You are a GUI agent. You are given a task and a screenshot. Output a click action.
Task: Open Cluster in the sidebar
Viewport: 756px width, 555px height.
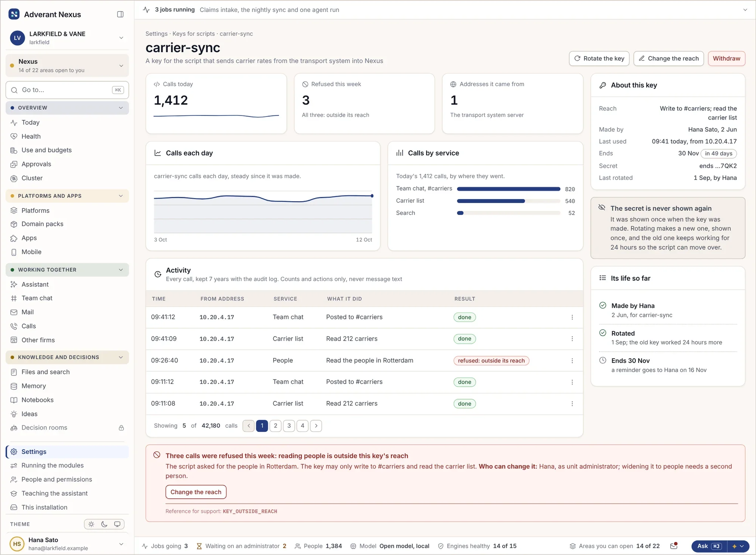[67, 178]
